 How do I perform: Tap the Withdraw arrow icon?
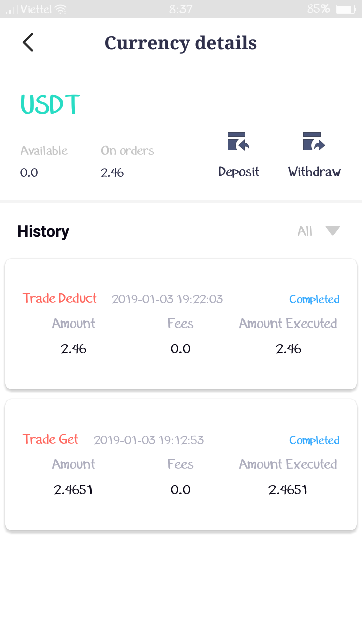[314, 142]
